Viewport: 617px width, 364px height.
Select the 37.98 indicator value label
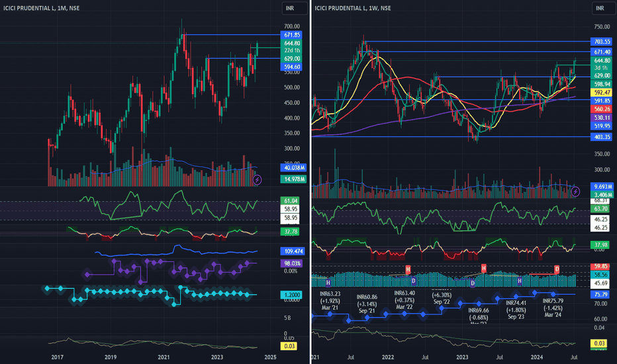pos(600,245)
